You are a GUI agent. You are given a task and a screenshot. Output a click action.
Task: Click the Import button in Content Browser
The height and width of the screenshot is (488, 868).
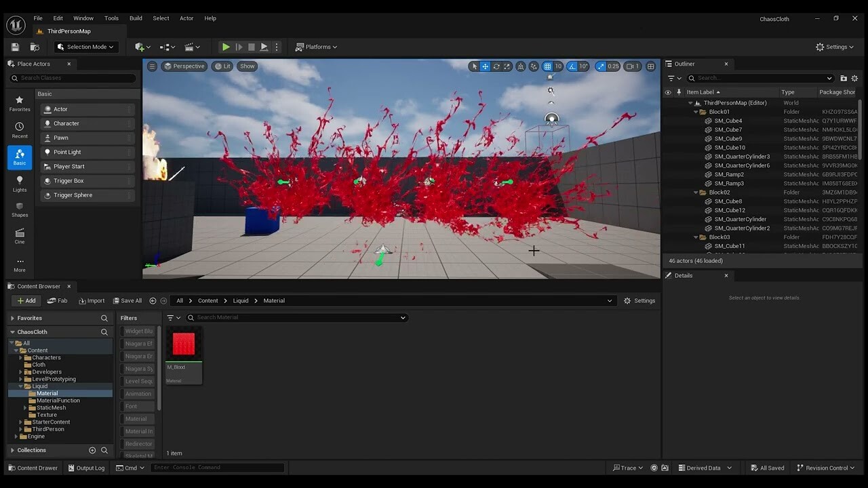[x=92, y=301]
